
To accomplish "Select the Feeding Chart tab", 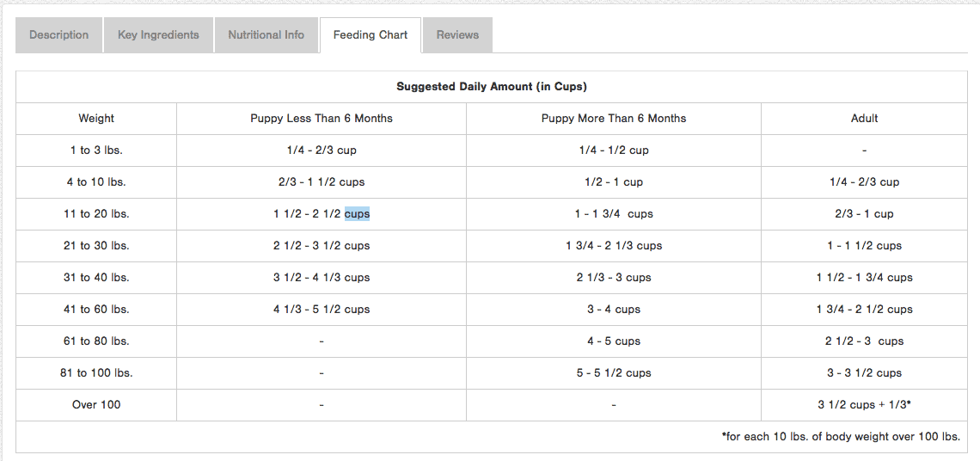I will click(371, 35).
